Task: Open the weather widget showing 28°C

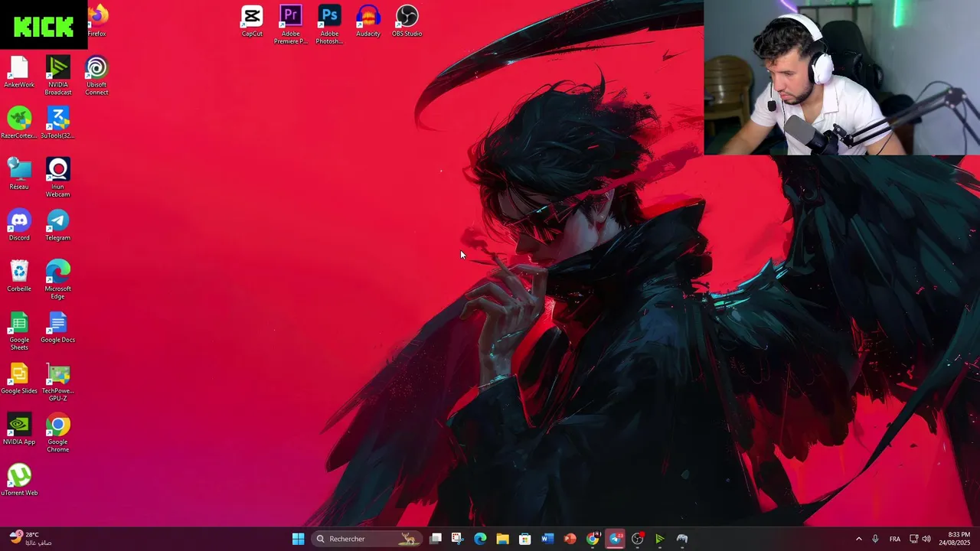Action: (x=31, y=539)
